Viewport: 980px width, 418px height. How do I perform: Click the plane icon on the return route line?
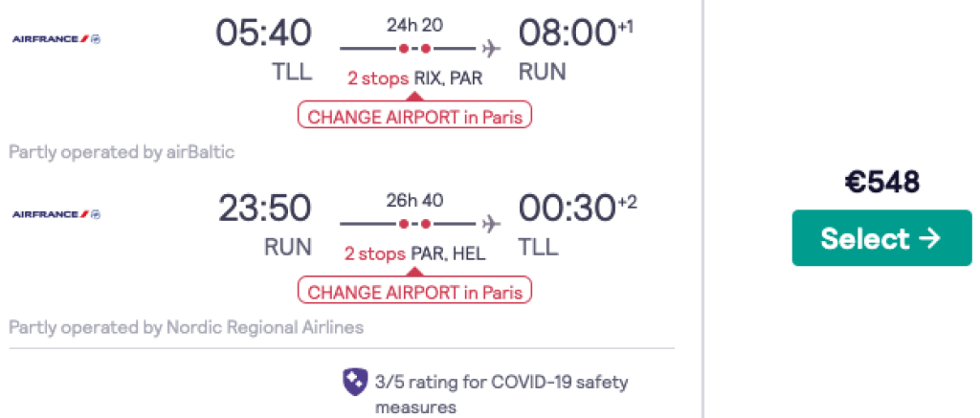[x=493, y=223]
